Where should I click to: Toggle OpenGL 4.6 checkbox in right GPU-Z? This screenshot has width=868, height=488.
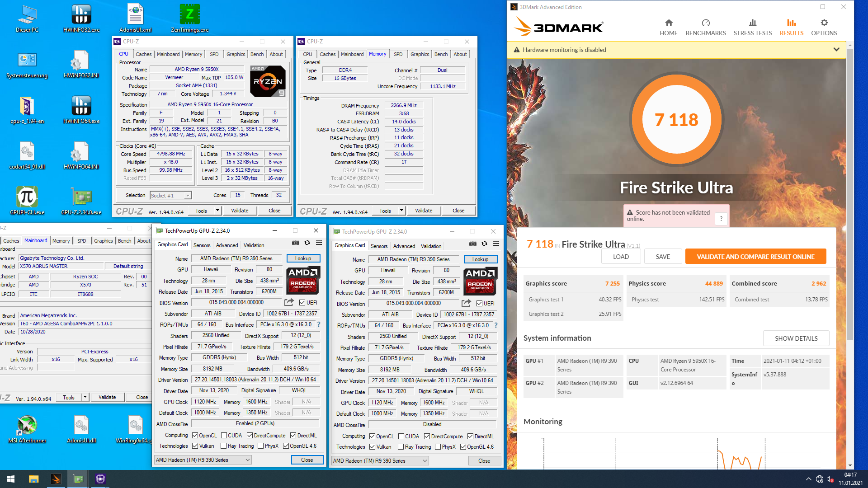463,447
